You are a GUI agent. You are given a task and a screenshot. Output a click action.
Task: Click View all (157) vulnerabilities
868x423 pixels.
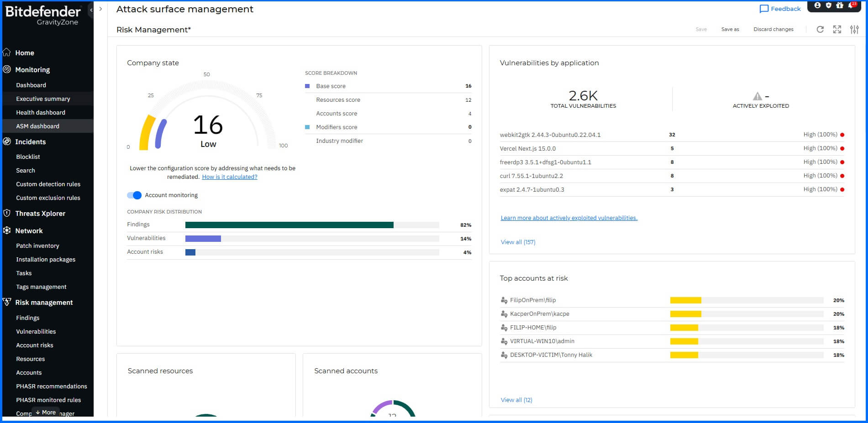click(518, 242)
